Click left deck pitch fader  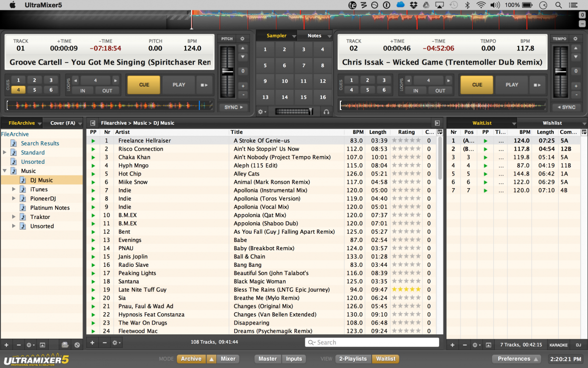pos(228,71)
